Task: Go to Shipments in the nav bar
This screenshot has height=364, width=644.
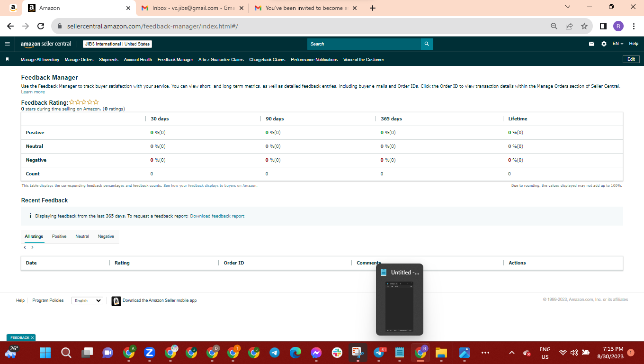Action: coord(108,60)
